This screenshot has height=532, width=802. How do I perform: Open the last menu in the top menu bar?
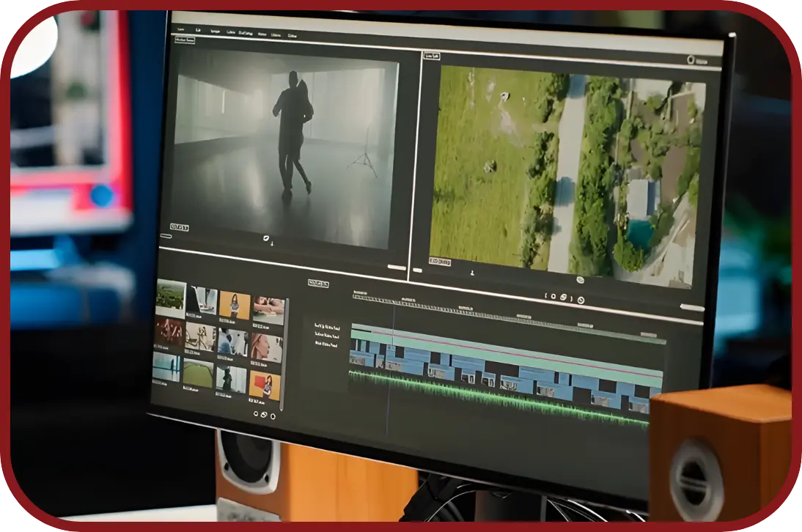[293, 35]
